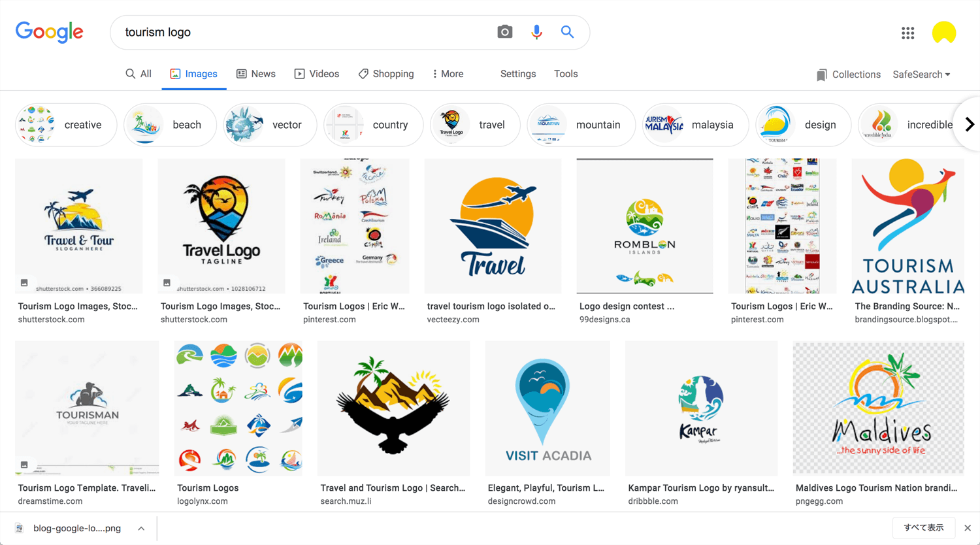Image resolution: width=980 pixels, height=545 pixels.
Task: Open title 'Maldives Logo Tourism Nation brandi...'
Action: 877,487
